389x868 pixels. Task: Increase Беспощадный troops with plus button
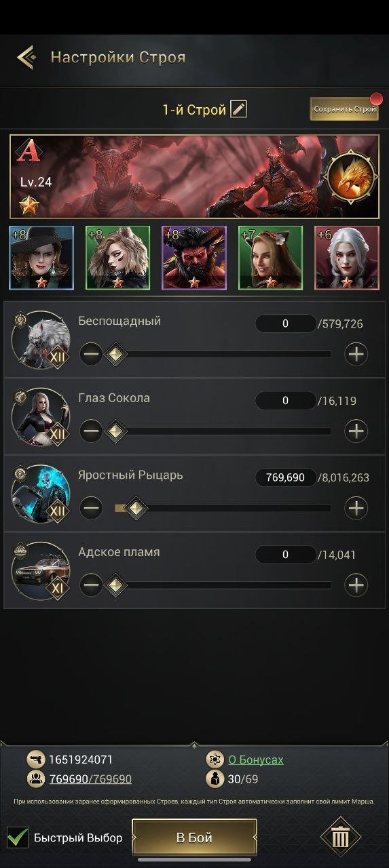click(x=356, y=353)
